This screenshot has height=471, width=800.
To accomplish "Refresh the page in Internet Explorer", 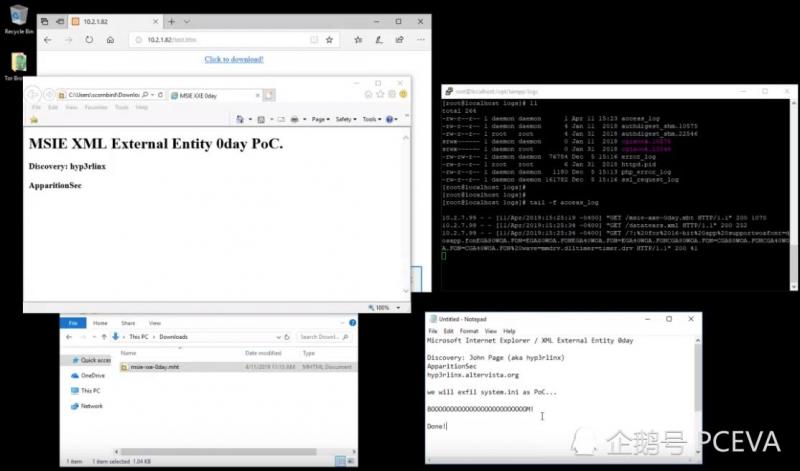I will [x=161, y=95].
